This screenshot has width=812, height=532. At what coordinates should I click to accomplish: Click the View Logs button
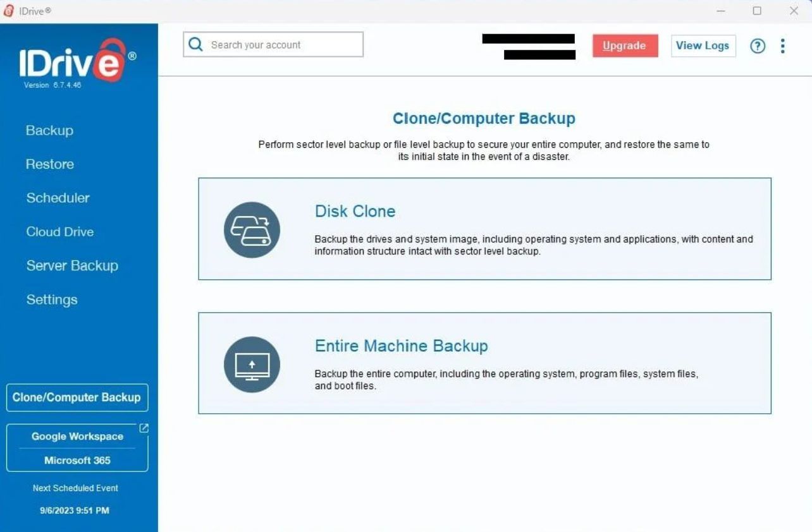(x=703, y=45)
